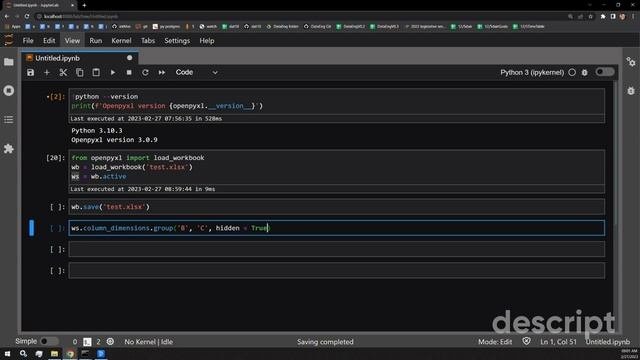Click 'Saving completed' status message
This screenshot has width=640, height=360.
325,342
